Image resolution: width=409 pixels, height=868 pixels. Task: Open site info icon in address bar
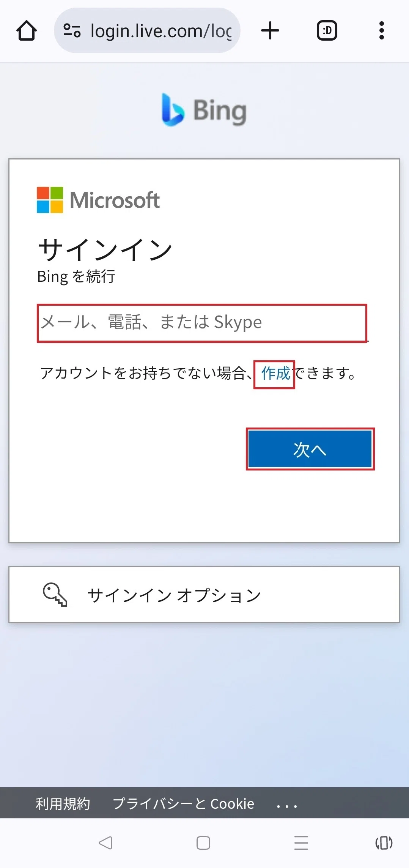coord(72,31)
